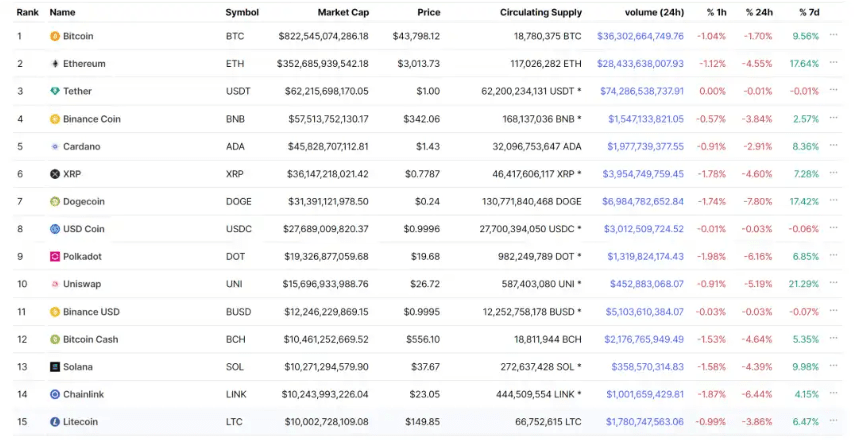This screenshot has height=440, width=854.
Task: Open Bitcoin's 24h volume link
Action: point(640,36)
